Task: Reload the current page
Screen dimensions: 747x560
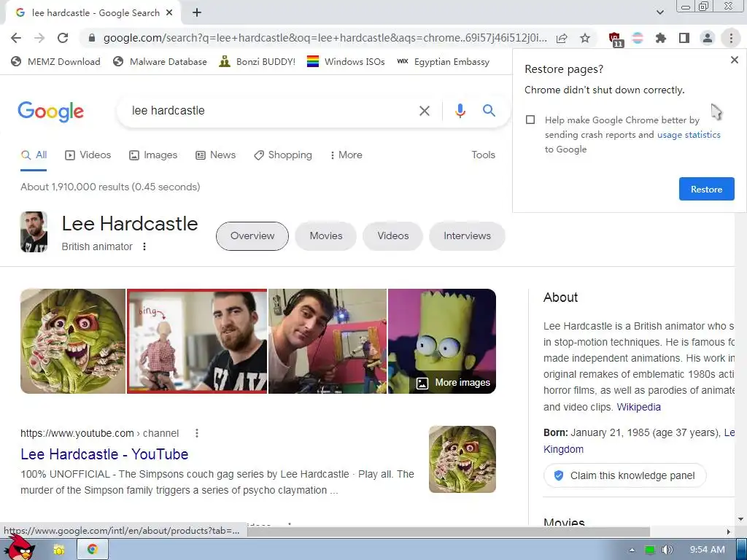Action: tap(63, 38)
